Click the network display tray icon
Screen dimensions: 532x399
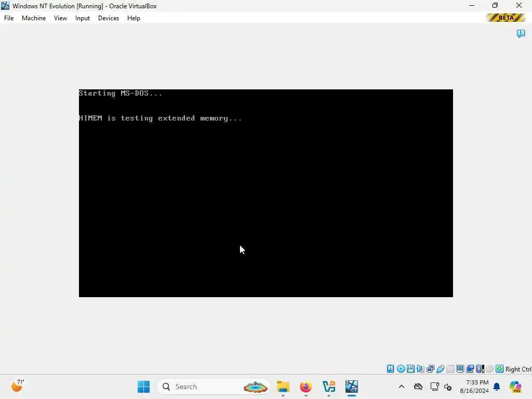(435, 387)
